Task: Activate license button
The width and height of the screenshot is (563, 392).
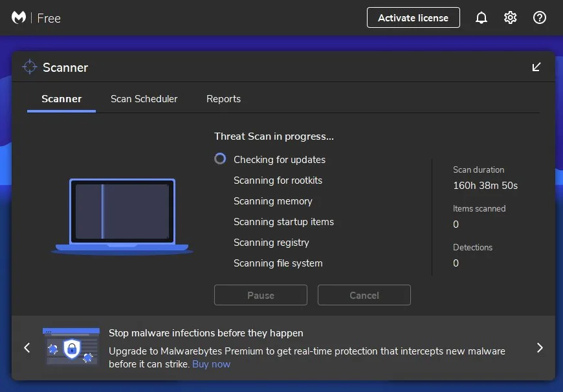Action: click(414, 17)
